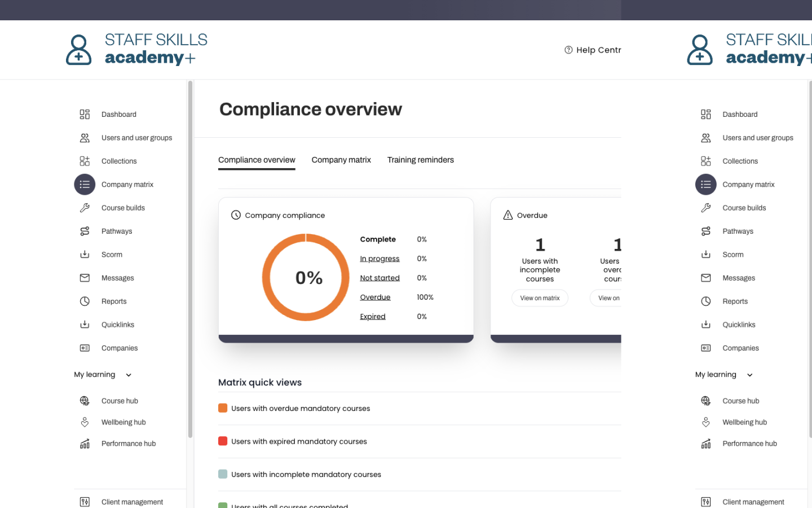Screen dimensions: 812x508
Task: Open Course builds wrench icon, main window
Action: click(85, 208)
